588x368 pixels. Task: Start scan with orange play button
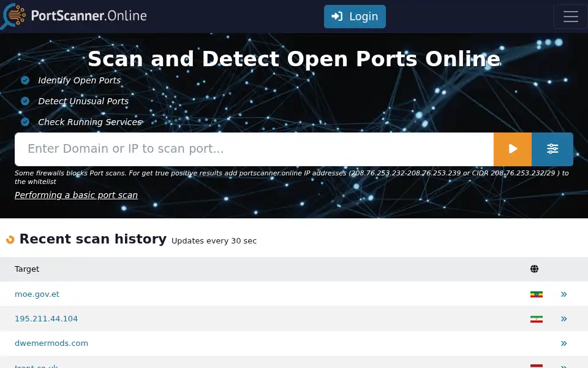513,149
